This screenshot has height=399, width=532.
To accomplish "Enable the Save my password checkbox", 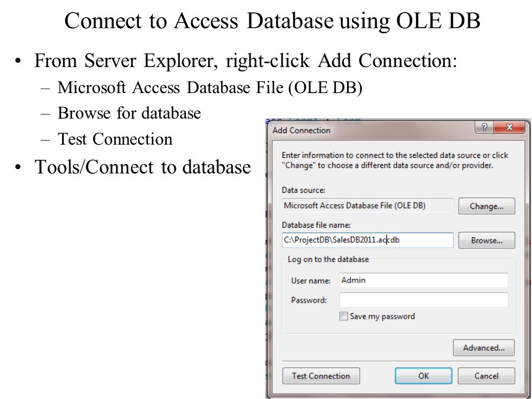I will [x=344, y=316].
